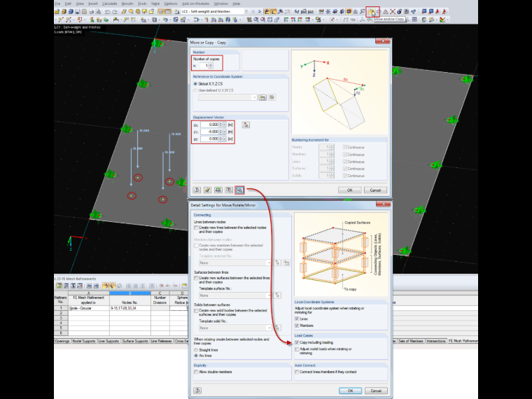Enable Allow double members checkbox
The width and height of the screenshot is (532, 399).
pyautogui.click(x=196, y=372)
